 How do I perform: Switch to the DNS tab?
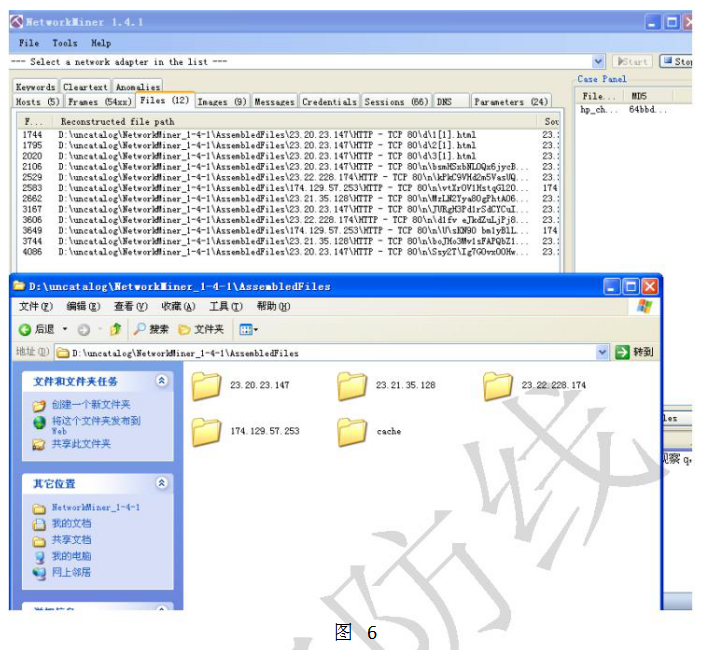click(x=451, y=102)
